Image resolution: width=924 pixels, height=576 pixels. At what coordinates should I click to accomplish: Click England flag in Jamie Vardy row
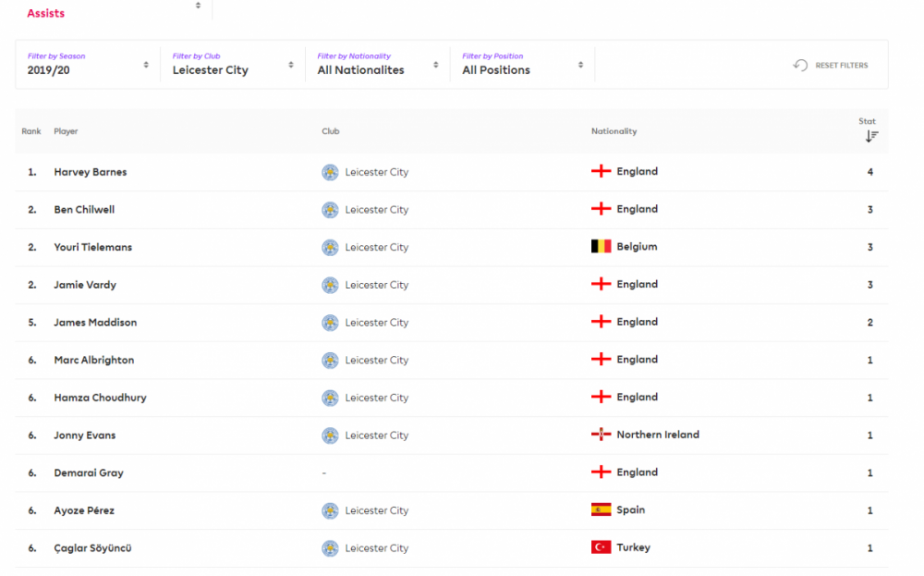(x=602, y=284)
